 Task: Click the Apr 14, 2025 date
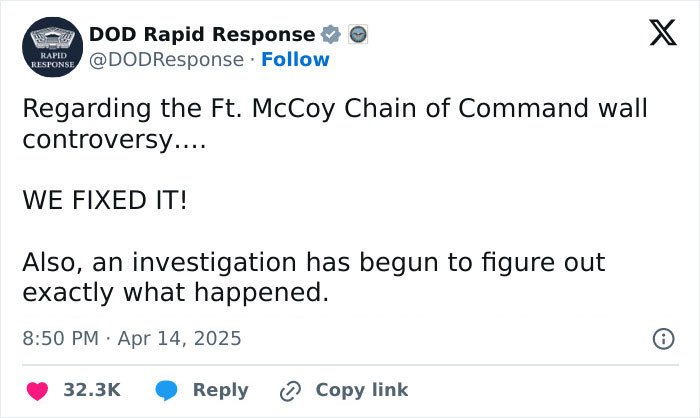point(182,339)
